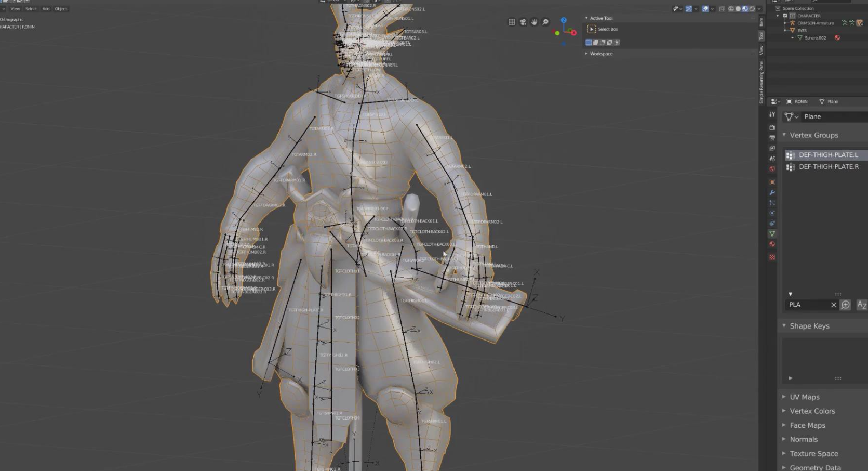
Task: Open the Texture properties checker icon
Action: [x=772, y=257]
